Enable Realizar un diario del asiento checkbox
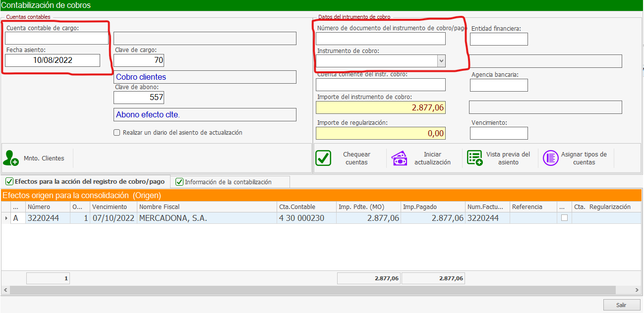 pyautogui.click(x=117, y=133)
